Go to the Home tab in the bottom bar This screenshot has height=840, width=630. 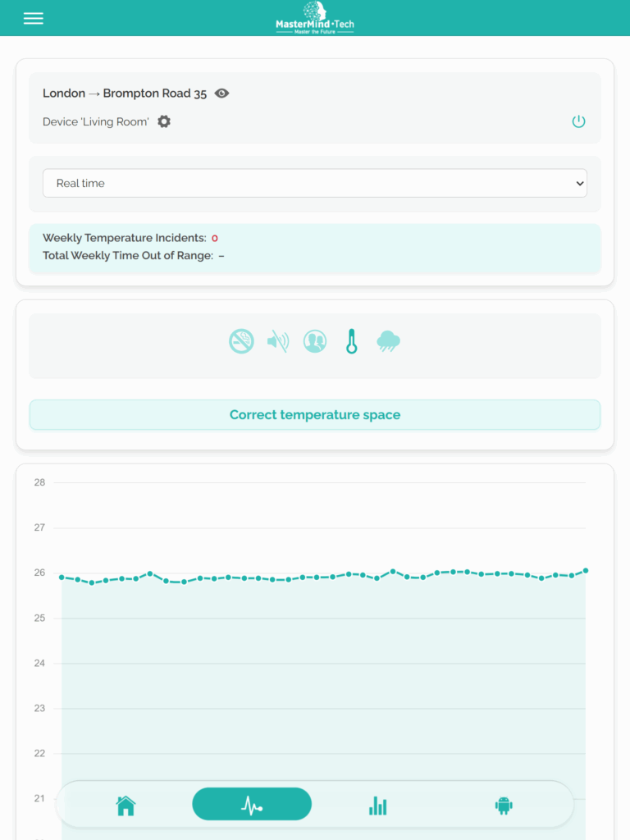(126, 806)
